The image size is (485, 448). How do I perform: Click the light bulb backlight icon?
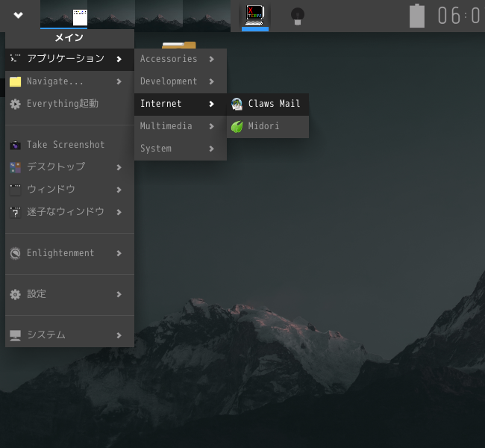(298, 16)
